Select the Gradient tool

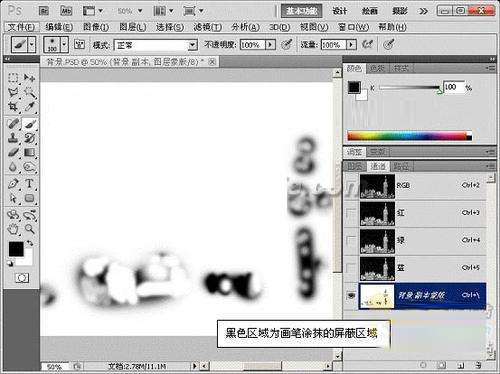[29, 152]
